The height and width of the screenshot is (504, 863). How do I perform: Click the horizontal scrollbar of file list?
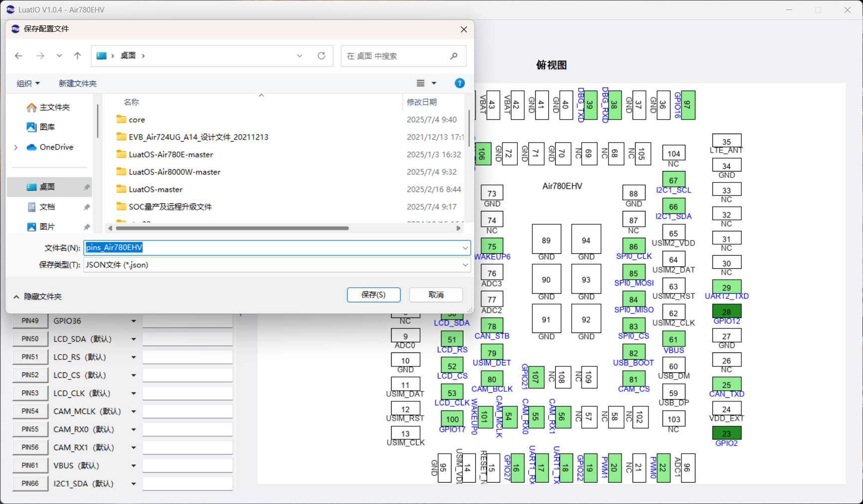[x=232, y=228]
